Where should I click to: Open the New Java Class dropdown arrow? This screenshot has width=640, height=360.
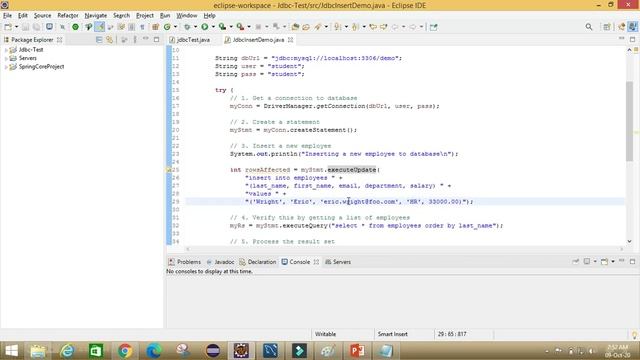[x=176, y=27]
